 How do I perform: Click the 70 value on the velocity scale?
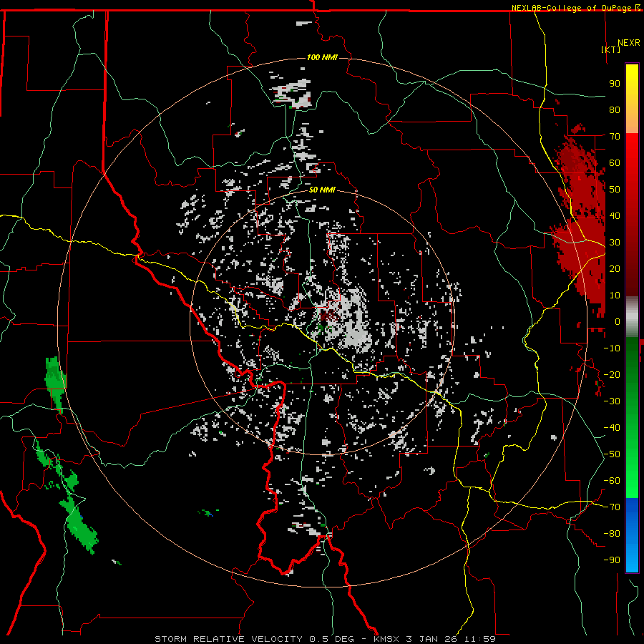[615, 137]
